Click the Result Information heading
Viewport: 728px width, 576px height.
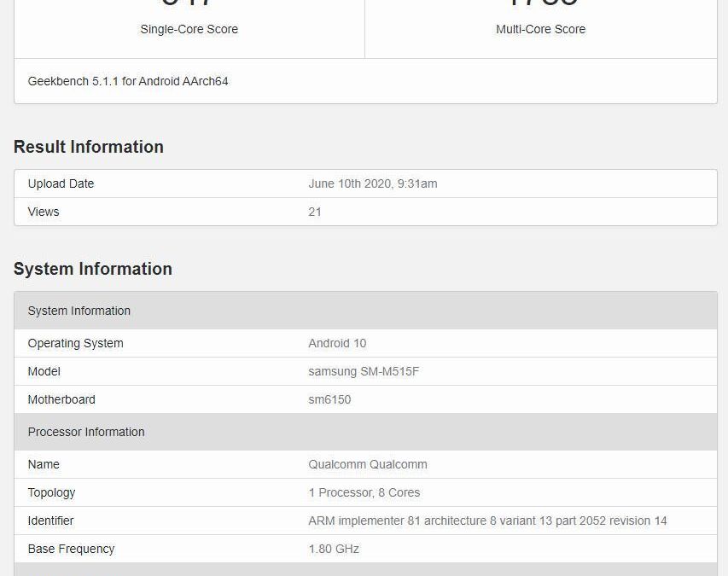point(88,146)
